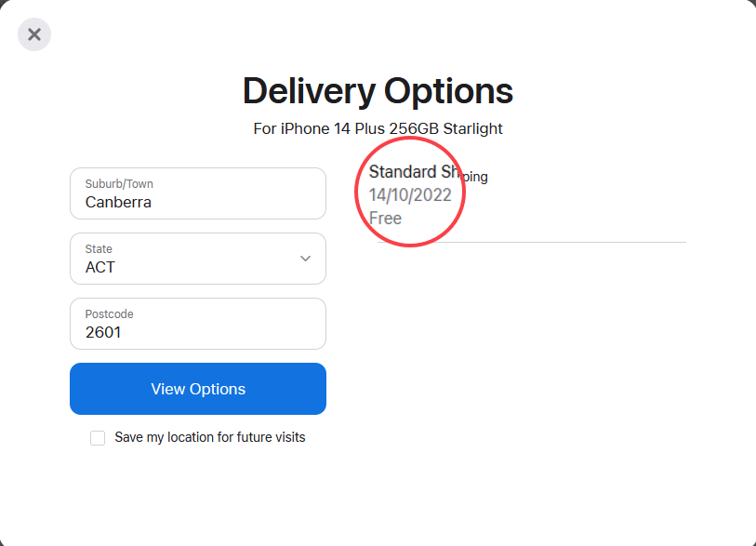Click the Delivery Options heading
Viewport: 756px width, 546px height.
(378, 91)
